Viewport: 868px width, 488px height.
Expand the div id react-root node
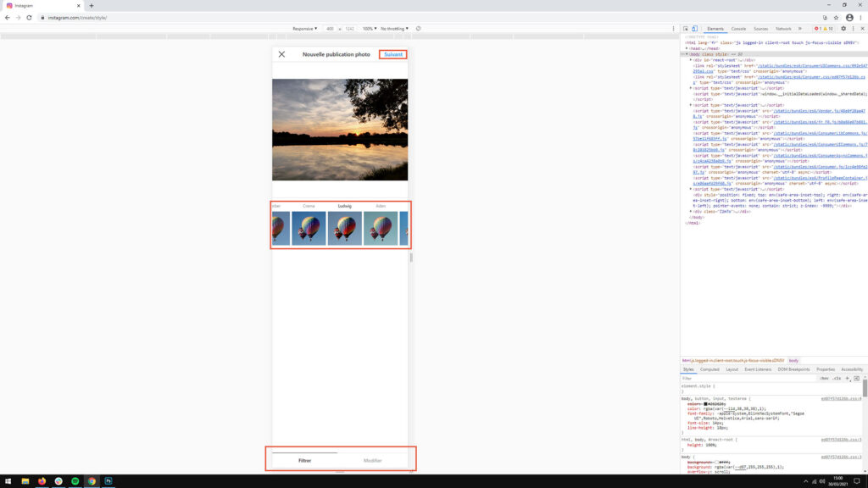point(691,60)
